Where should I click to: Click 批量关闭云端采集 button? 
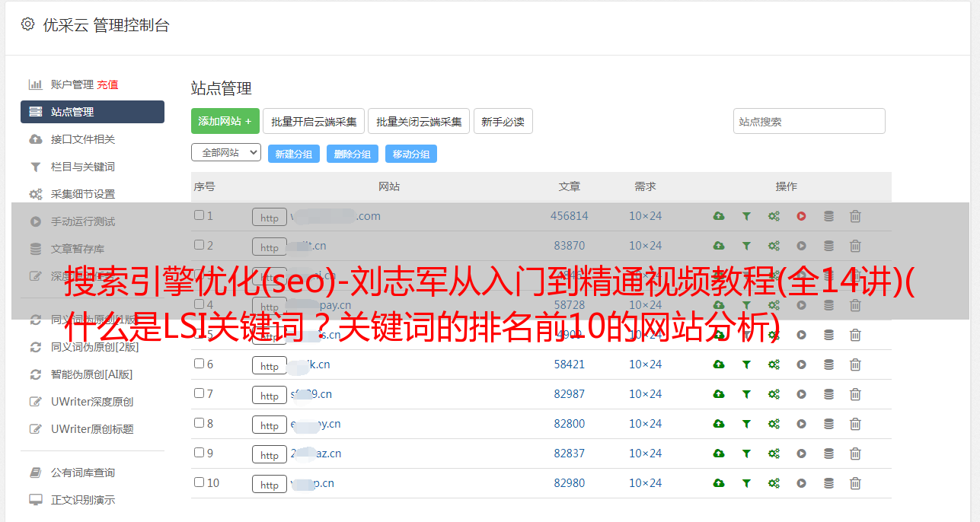click(419, 121)
